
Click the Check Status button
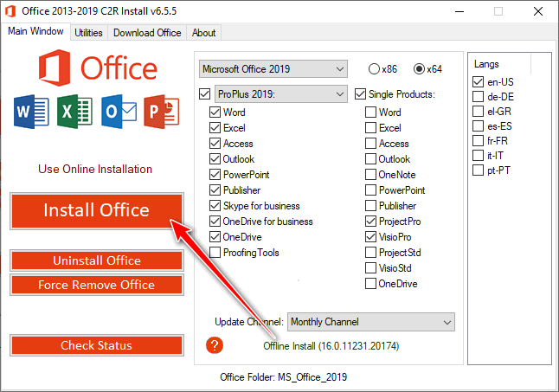tap(96, 345)
